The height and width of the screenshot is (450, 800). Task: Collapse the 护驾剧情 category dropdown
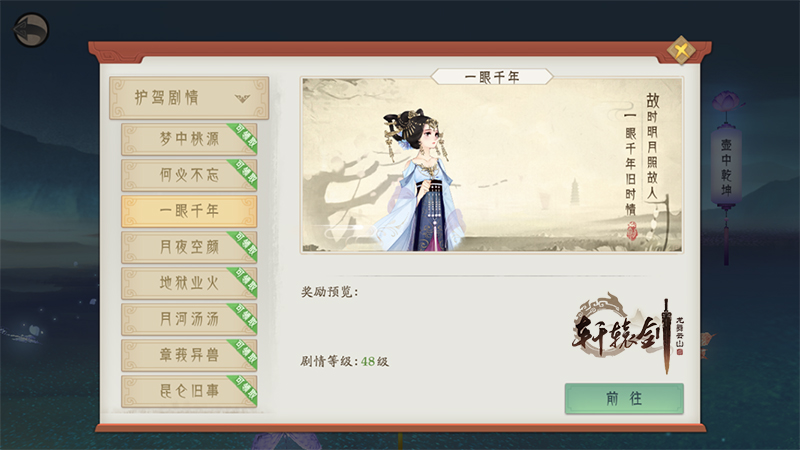click(x=189, y=98)
